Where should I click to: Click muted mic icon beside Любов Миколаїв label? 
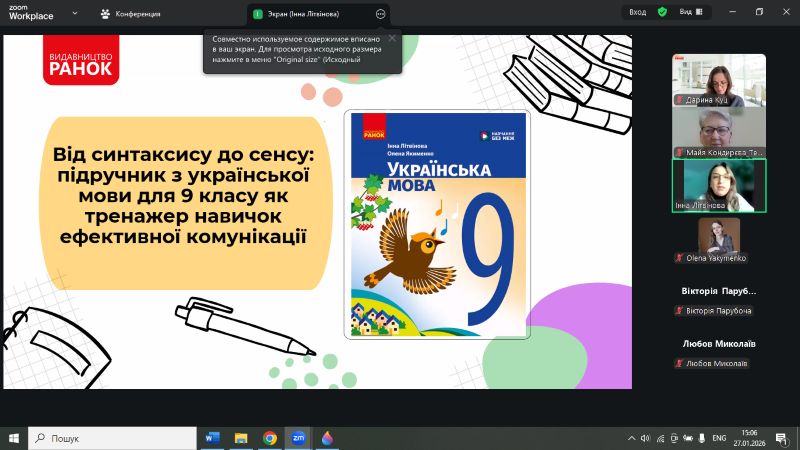pyautogui.click(x=679, y=363)
